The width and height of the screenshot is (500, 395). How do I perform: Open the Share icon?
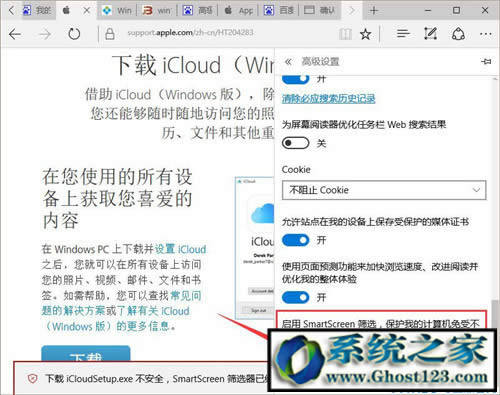pyautogui.click(x=458, y=34)
